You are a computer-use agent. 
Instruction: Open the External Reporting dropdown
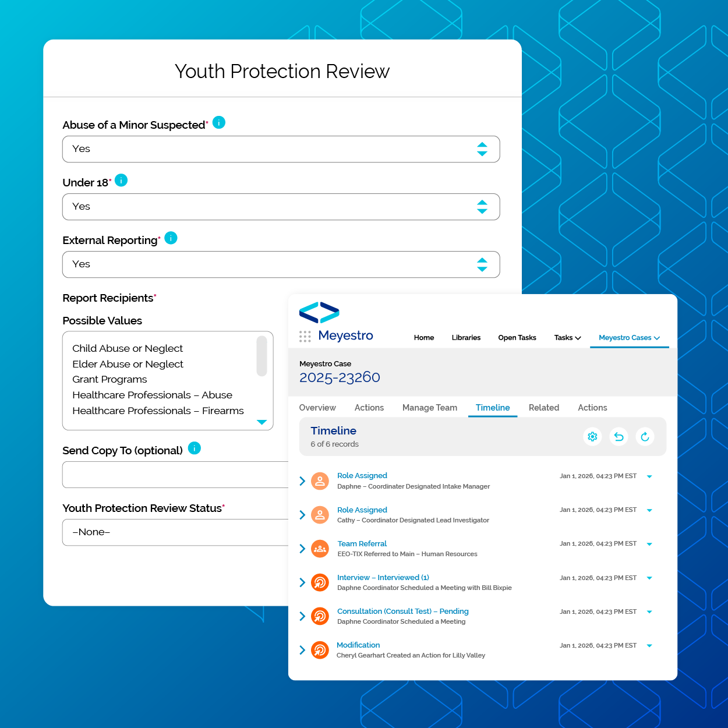click(x=281, y=264)
